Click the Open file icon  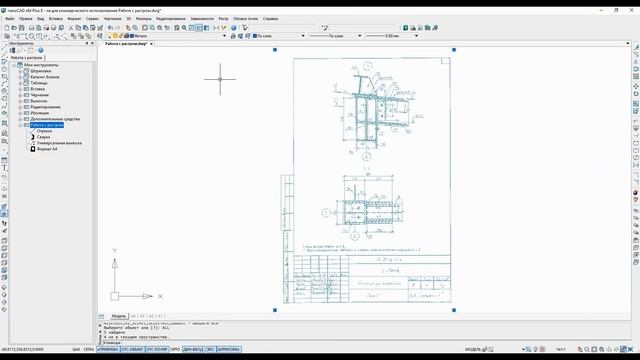tap(14, 28)
